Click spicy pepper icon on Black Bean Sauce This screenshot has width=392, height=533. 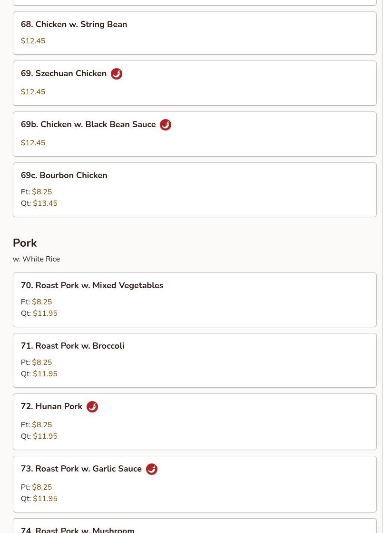[166, 125]
